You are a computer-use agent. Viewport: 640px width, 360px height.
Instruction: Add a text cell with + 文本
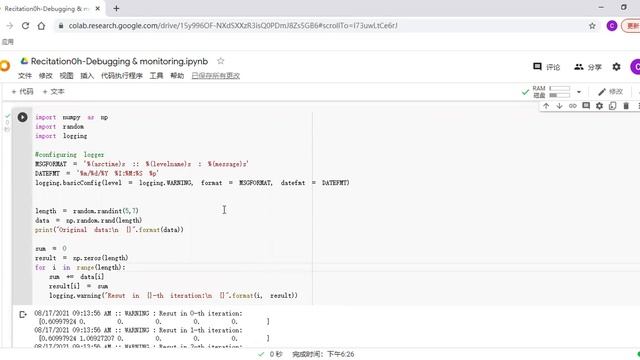point(54,91)
